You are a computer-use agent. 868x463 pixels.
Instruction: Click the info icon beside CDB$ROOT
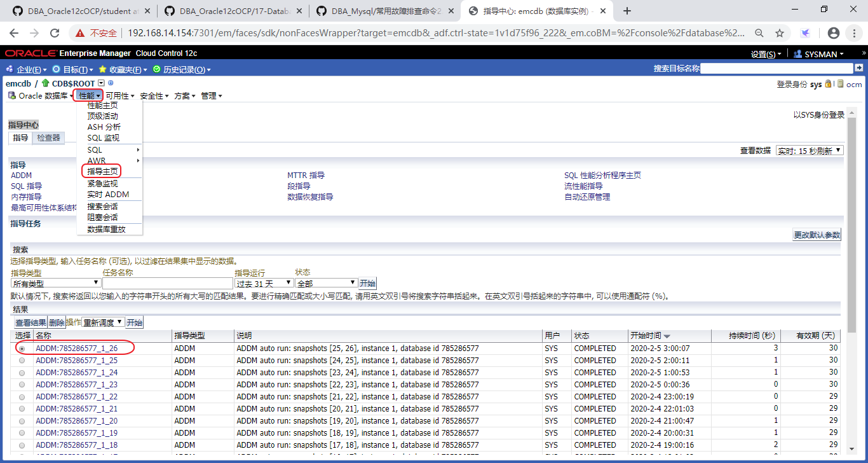111,83
